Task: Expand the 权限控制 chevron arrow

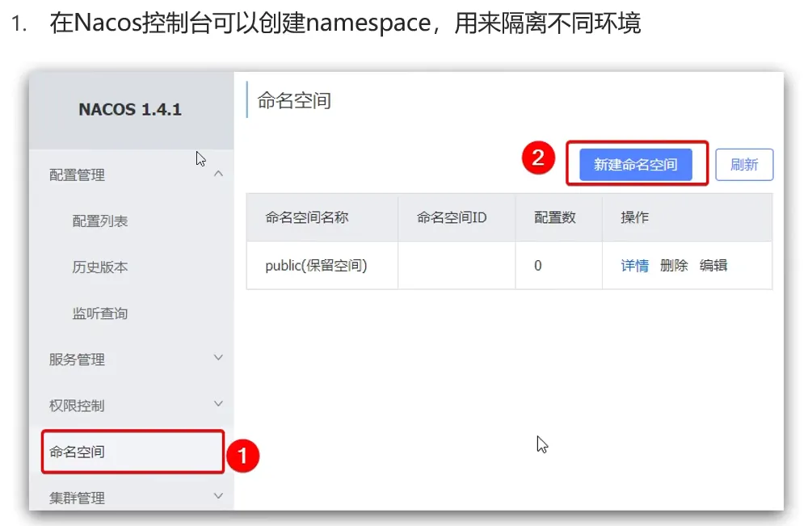Action: tap(217, 404)
